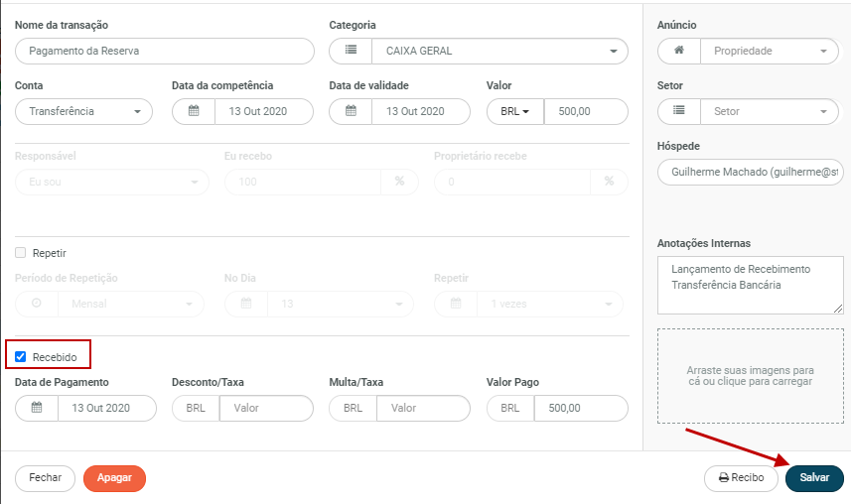Click calendar icon for Data da competência
The height and width of the screenshot is (504, 851).
(x=194, y=111)
